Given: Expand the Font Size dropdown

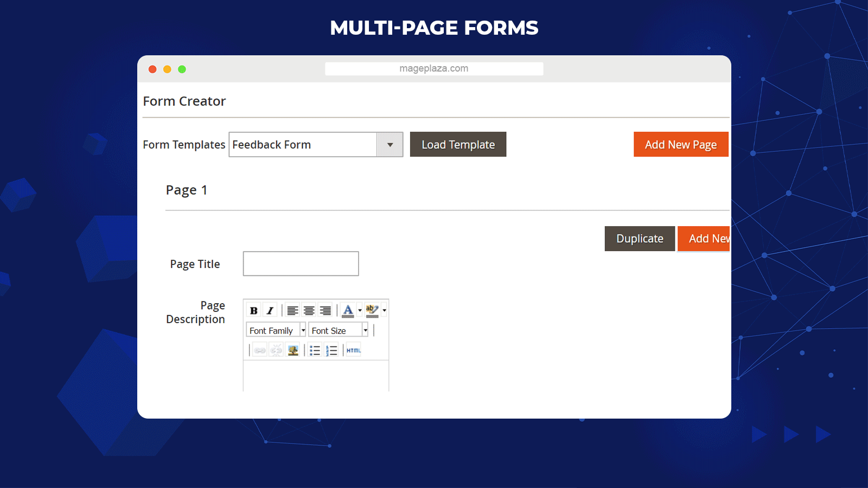Looking at the screenshot, I should pyautogui.click(x=365, y=330).
